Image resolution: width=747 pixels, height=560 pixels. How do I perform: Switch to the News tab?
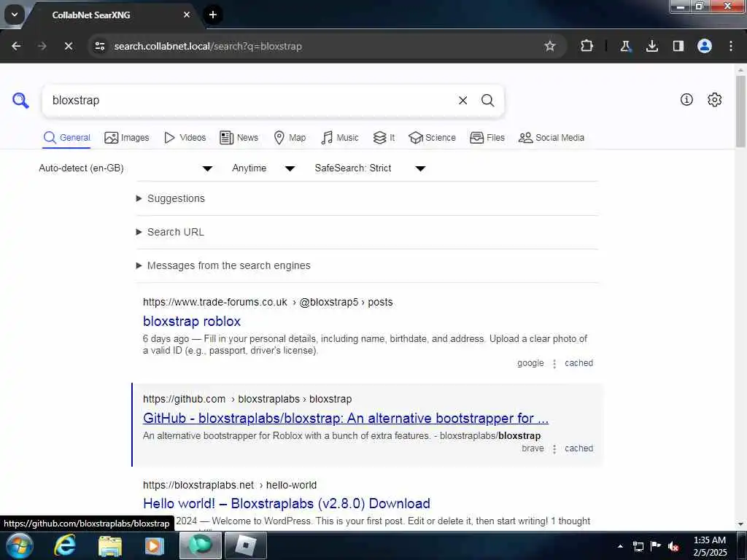[x=239, y=138]
